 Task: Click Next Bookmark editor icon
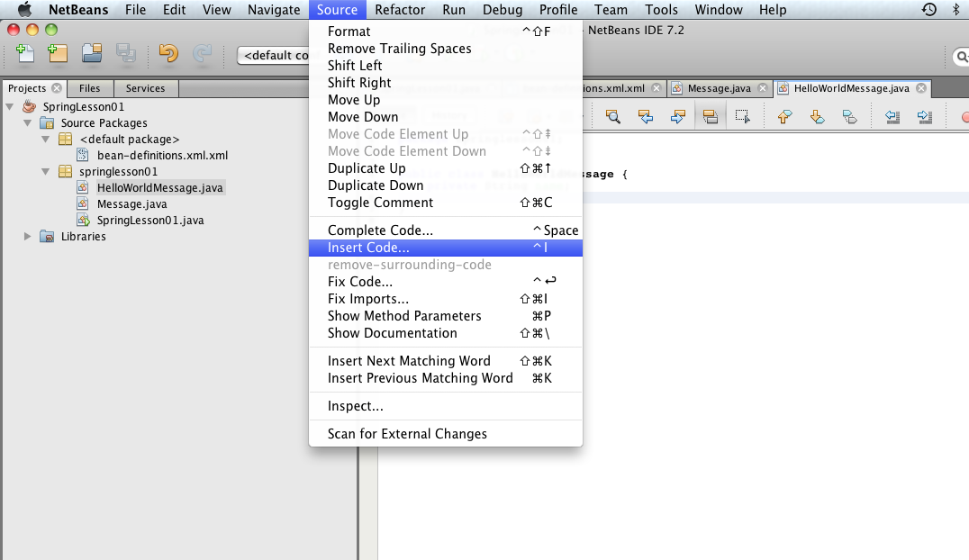click(817, 116)
